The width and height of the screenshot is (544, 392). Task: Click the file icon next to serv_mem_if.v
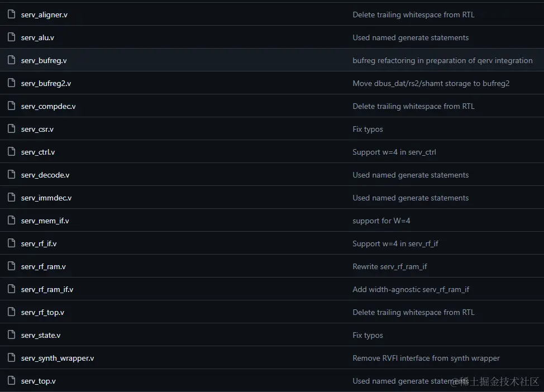[11, 221]
